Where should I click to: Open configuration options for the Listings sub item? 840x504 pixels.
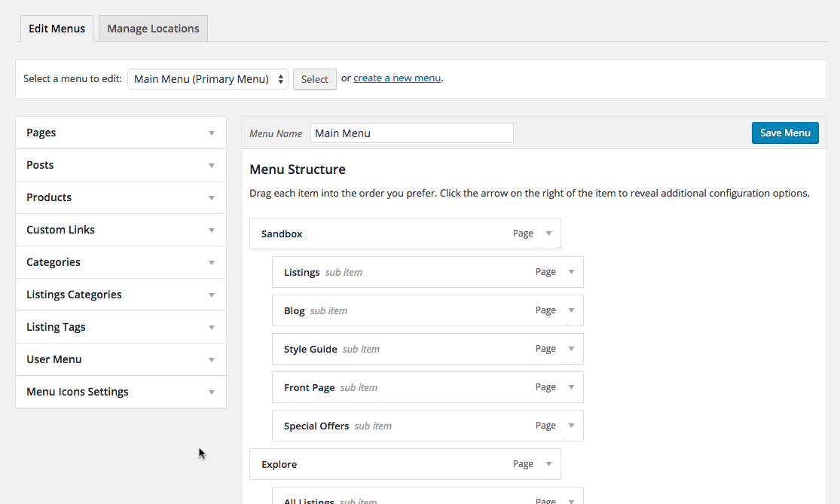(x=571, y=272)
